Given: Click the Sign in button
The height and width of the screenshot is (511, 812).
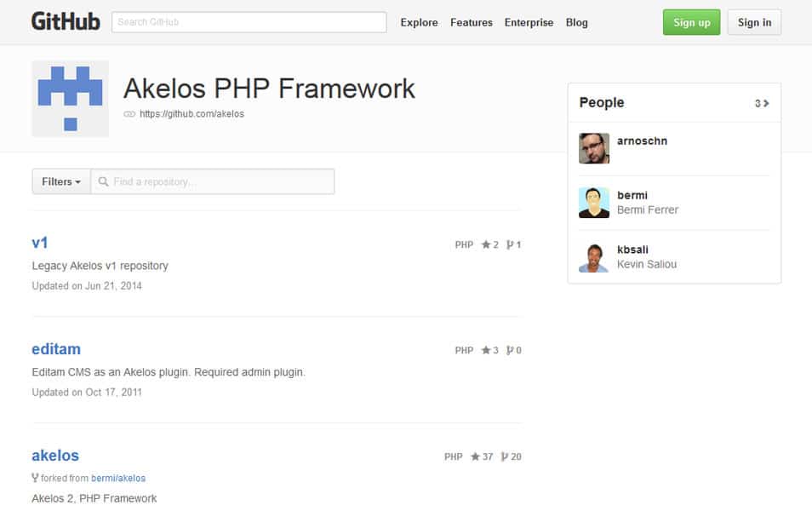Looking at the screenshot, I should coord(754,22).
